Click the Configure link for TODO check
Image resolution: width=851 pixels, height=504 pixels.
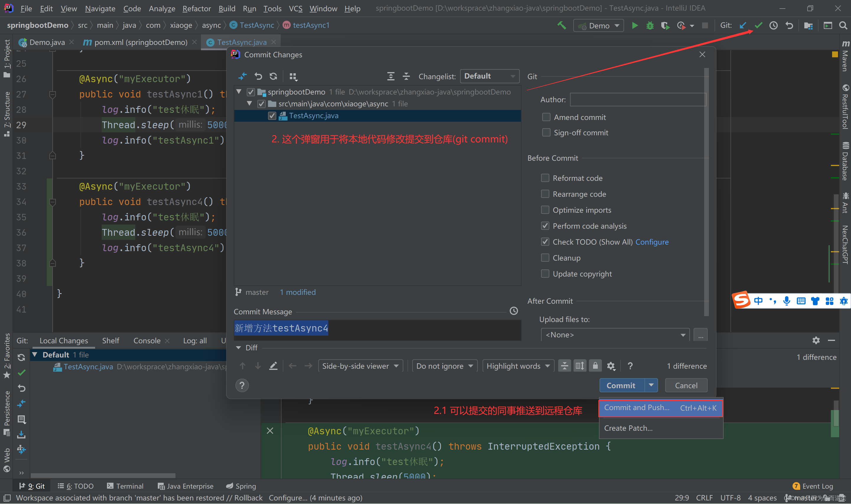tap(652, 242)
